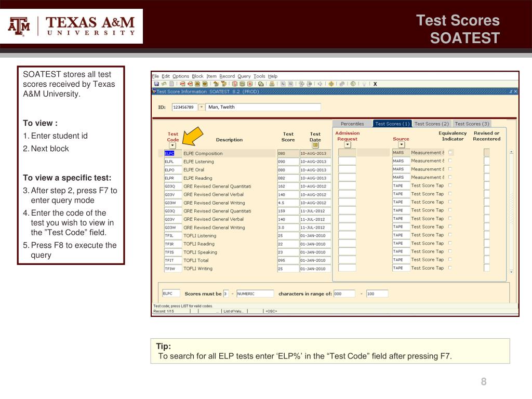Viewport: 532px width, 399px height.
Task: Toggle Equivalency Indicator for ELPE Oral row
Action: 450,169
